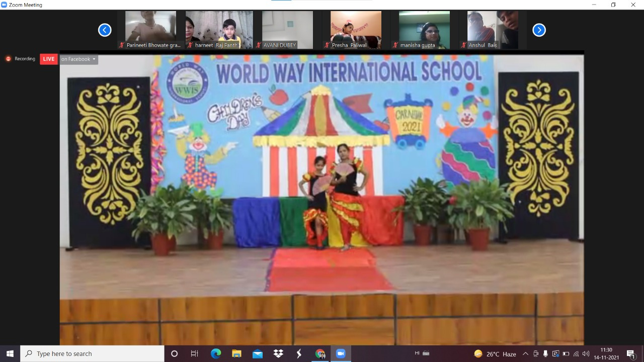644x362 pixels.
Task: Click muted mic icon for Anshul Bais
Action: (464, 45)
